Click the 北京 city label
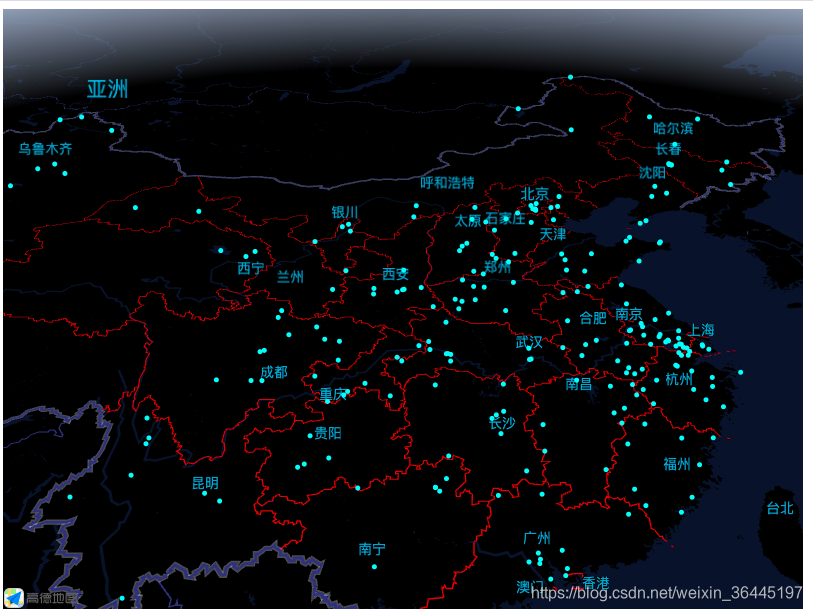 click(x=535, y=194)
